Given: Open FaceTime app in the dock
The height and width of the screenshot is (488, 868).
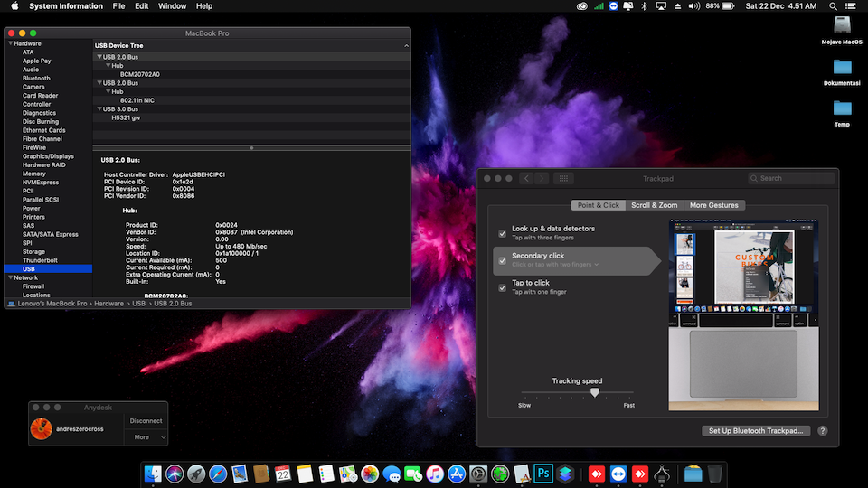Looking at the screenshot, I should (x=413, y=474).
